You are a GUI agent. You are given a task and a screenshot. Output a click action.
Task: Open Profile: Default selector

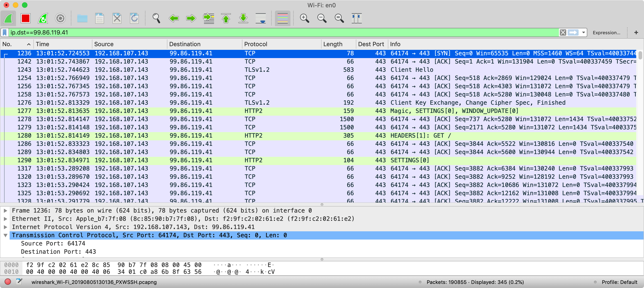pos(619,282)
